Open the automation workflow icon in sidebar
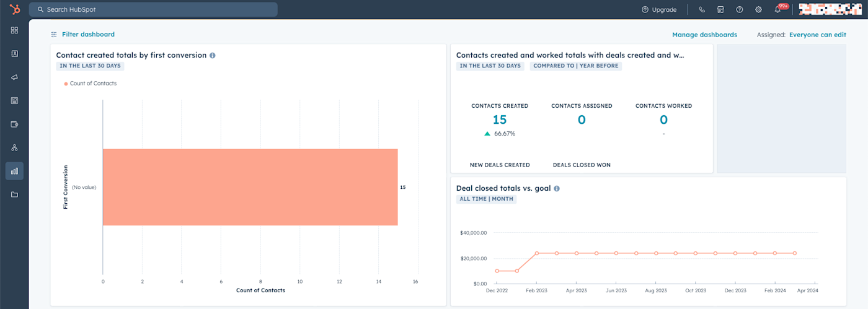The image size is (868, 309). point(14,147)
